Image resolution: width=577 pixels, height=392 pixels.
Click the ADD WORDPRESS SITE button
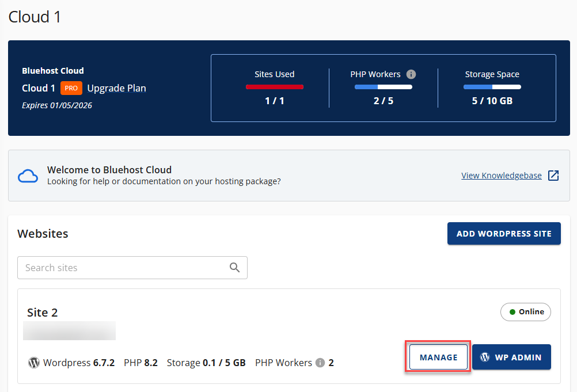pyautogui.click(x=504, y=234)
